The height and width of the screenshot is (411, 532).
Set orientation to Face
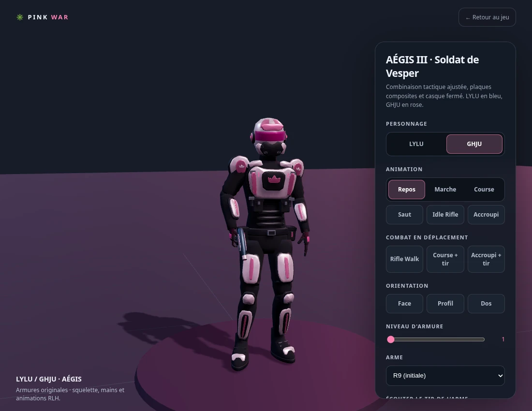[x=404, y=304]
